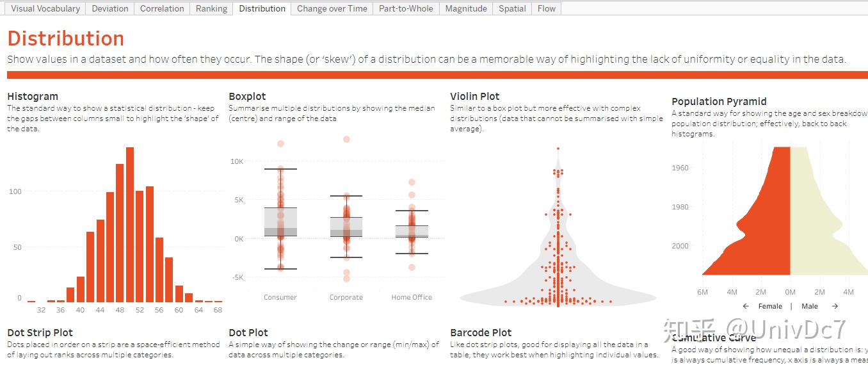Open the Correlation tab

(162, 8)
